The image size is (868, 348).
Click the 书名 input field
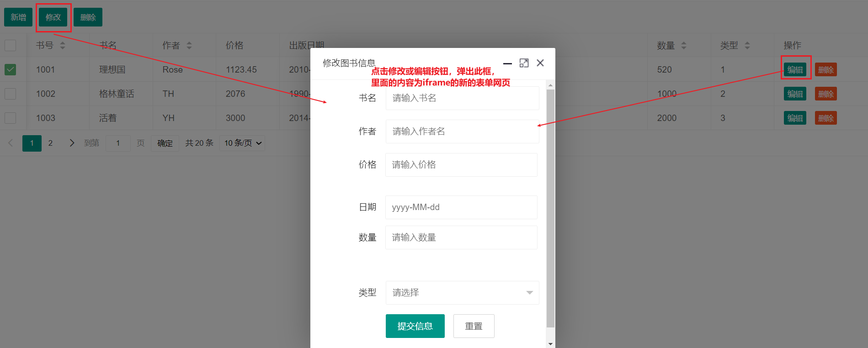pos(463,98)
